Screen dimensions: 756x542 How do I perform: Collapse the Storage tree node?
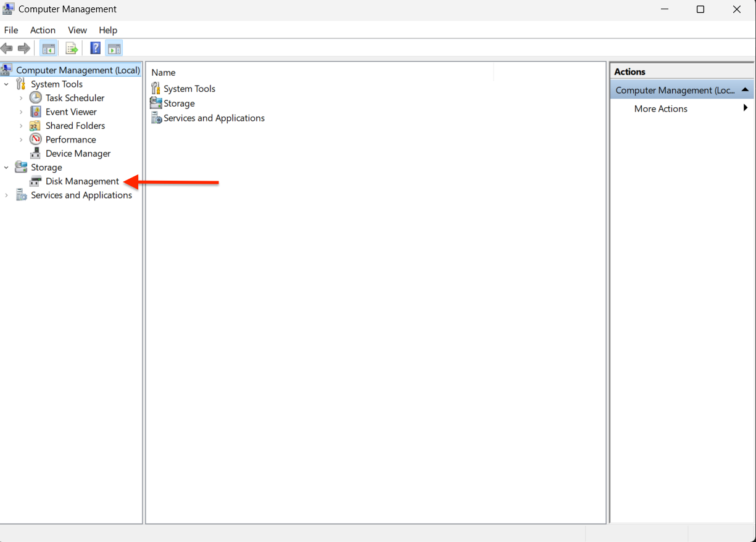click(6, 167)
